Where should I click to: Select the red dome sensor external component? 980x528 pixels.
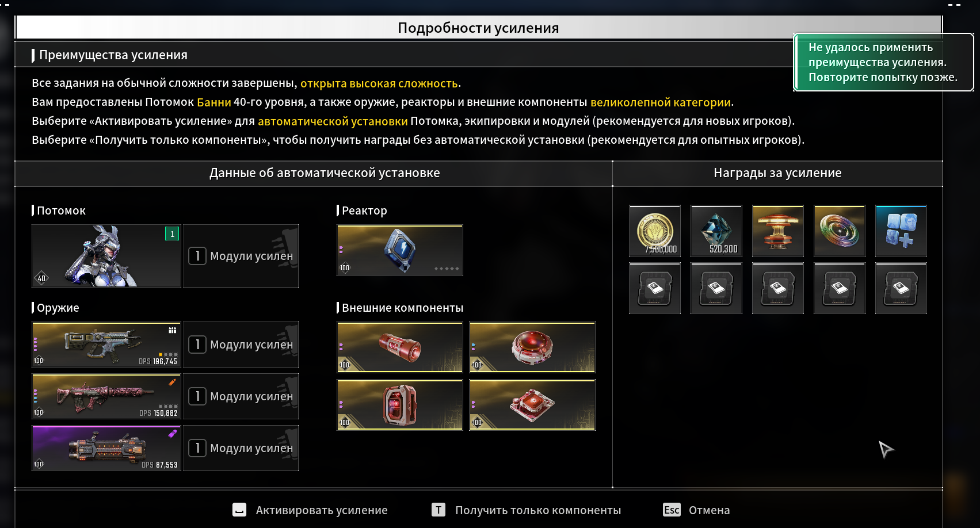coord(532,347)
